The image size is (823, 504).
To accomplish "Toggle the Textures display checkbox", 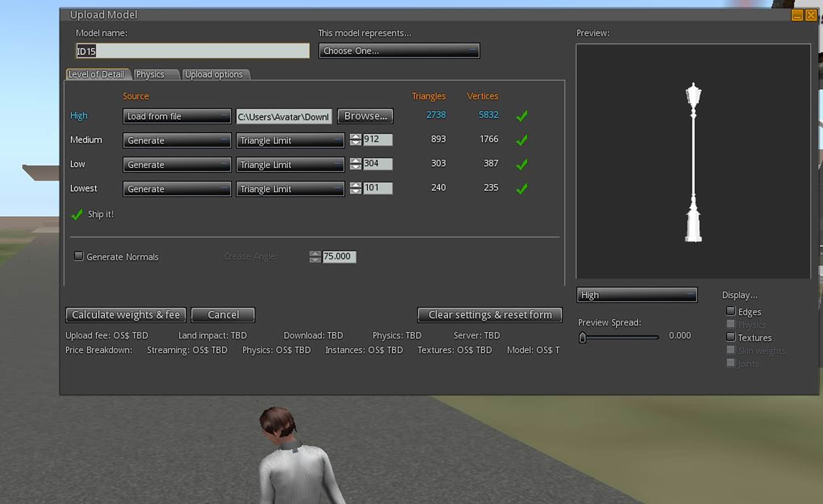I will pos(730,337).
